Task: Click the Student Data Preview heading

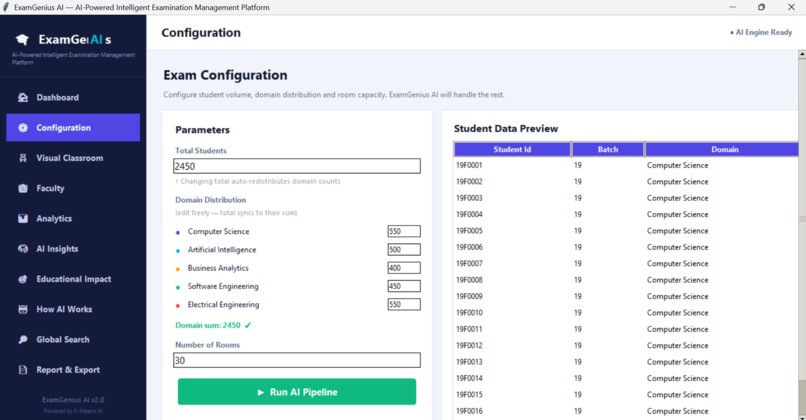Action: (x=506, y=129)
